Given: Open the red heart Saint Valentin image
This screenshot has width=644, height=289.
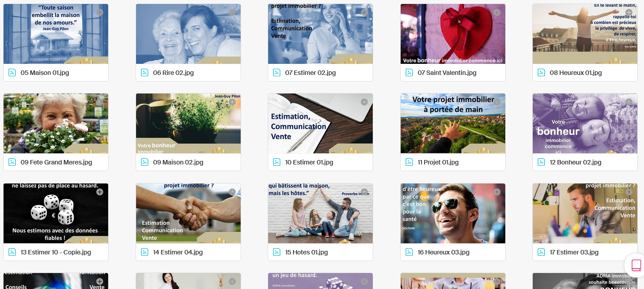Looking at the screenshot, I should tap(453, 34).
